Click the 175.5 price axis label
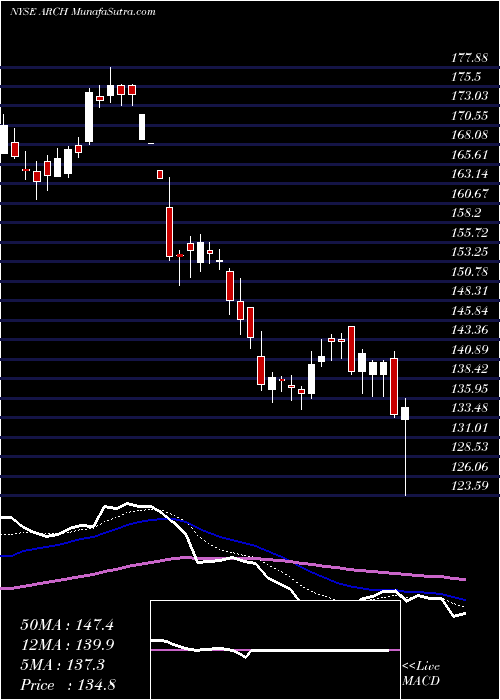 pos(467,77)
